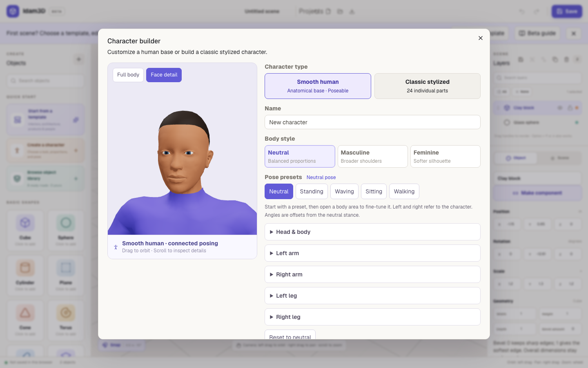
Task: Expand the Right arm section
Action: pyautogui.click(x=372, y=274)
